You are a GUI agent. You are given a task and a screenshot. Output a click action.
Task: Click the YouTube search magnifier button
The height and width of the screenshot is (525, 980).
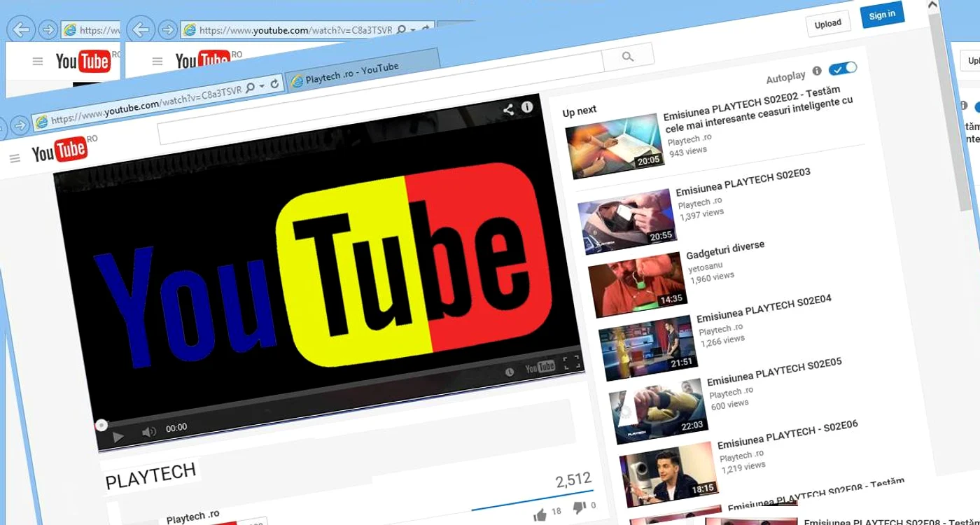[628, 57]
